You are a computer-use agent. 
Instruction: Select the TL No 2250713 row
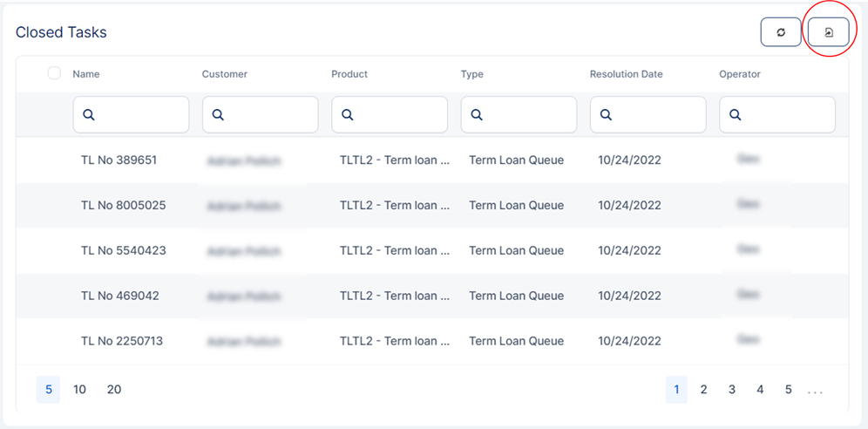tap(122, 341)
